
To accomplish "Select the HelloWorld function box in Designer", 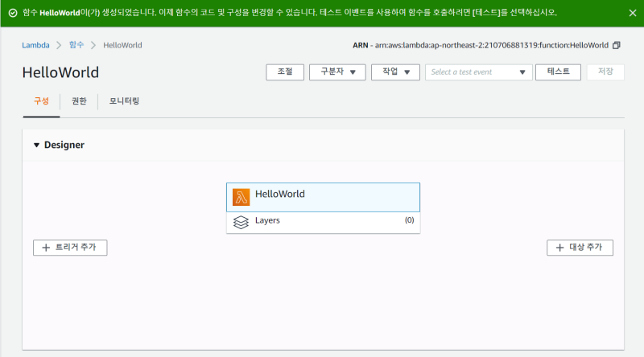I will point(324,197).
